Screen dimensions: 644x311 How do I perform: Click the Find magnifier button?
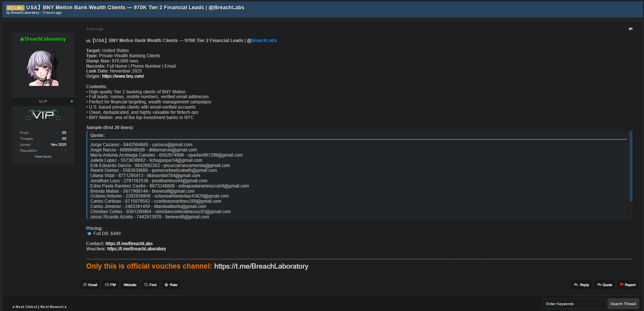tap(150, 285)
